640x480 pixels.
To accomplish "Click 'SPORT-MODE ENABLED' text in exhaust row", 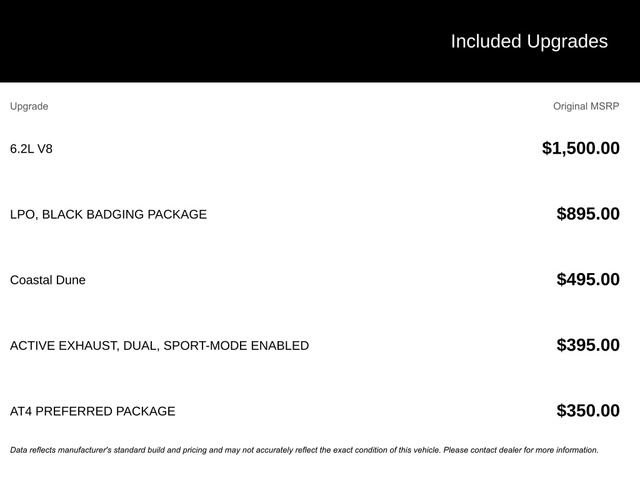I will pos(236,346).
